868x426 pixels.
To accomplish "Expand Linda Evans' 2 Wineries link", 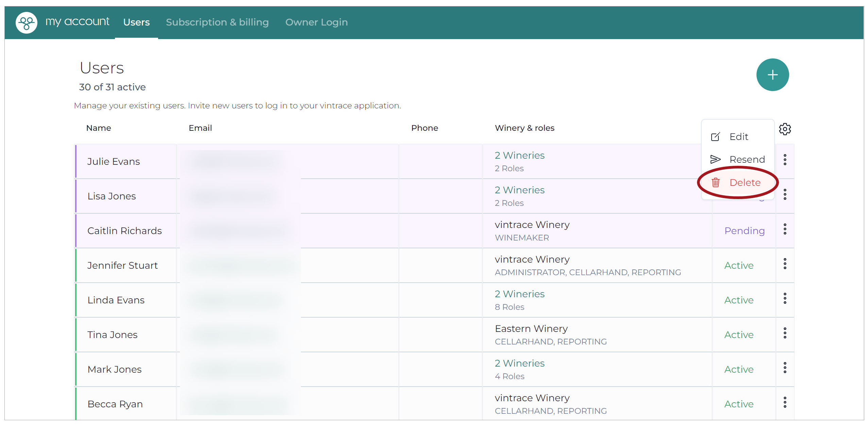I will pyautogui.click(x=520, y=294).
